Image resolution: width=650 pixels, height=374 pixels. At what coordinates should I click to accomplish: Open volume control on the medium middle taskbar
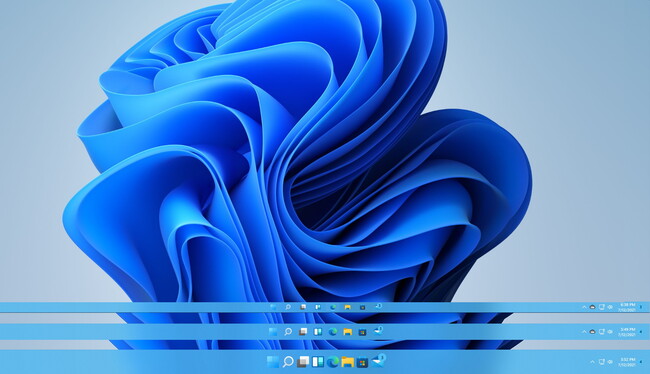(610, 332)
